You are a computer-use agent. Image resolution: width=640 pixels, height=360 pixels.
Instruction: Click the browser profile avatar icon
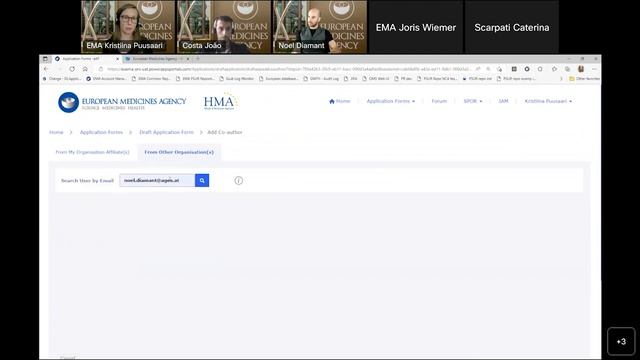[x=581, y=69]
